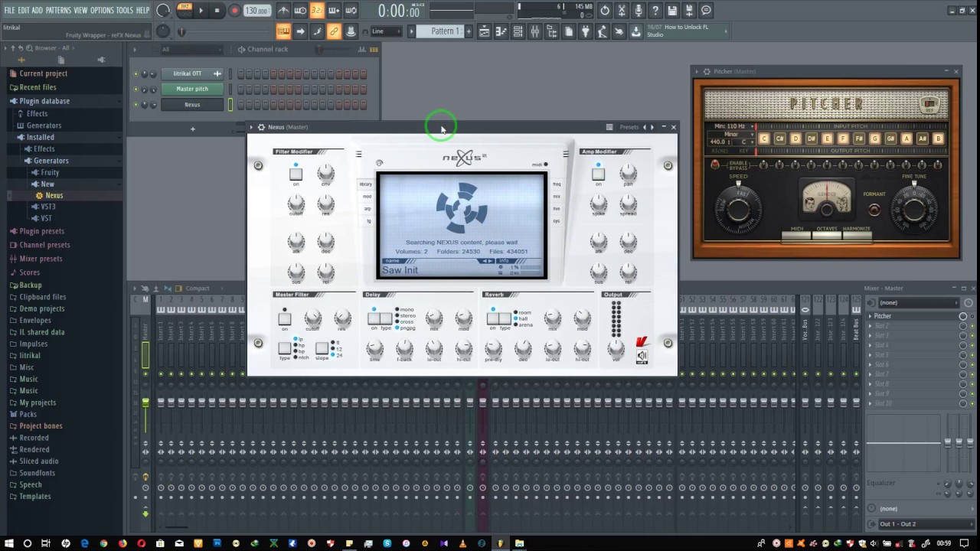The image size is (980, 551).
Task: Open the PATTERNS menu
Action: coord(58,10)
